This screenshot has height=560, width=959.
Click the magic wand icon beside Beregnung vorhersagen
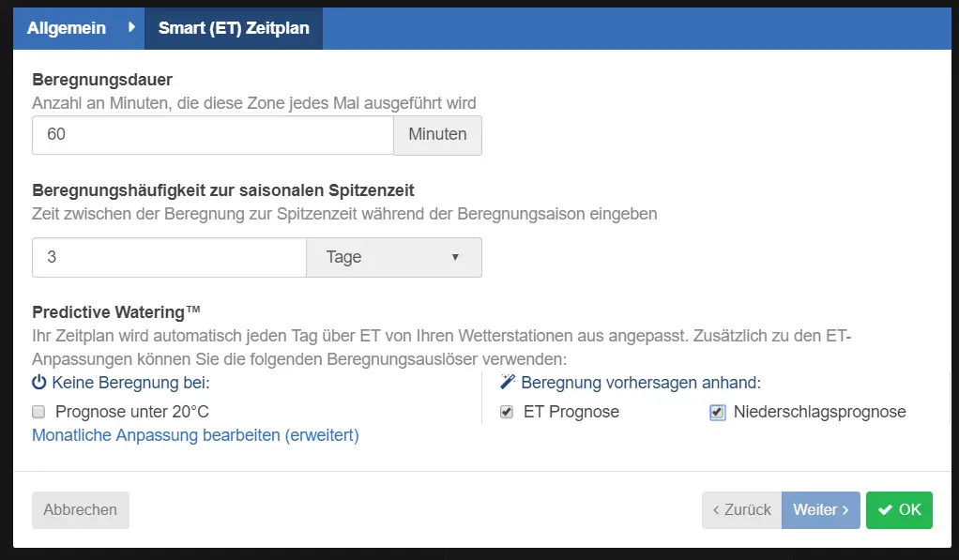click(509, 382)
